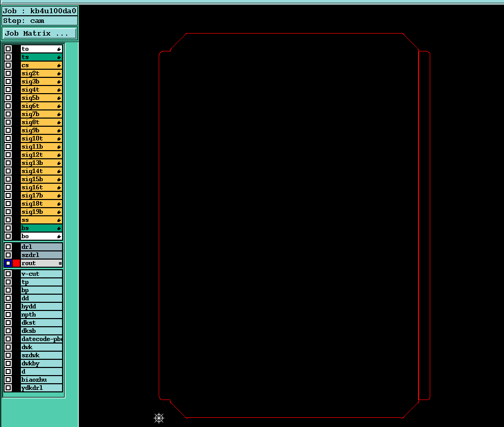This screenshot has height=427, width=504.
Task: Select the szdrl layer name
Action: [x=42, y=255]
